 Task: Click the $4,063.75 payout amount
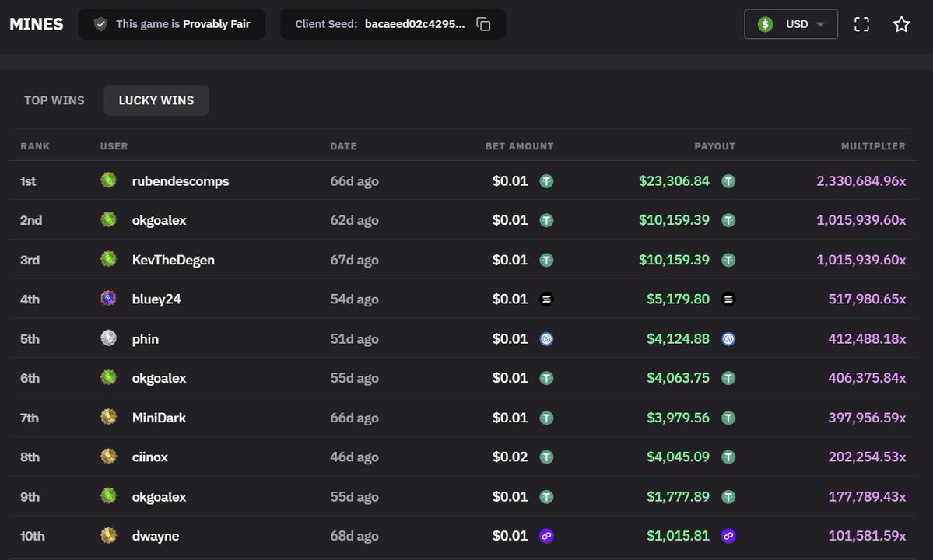point(679,378)
